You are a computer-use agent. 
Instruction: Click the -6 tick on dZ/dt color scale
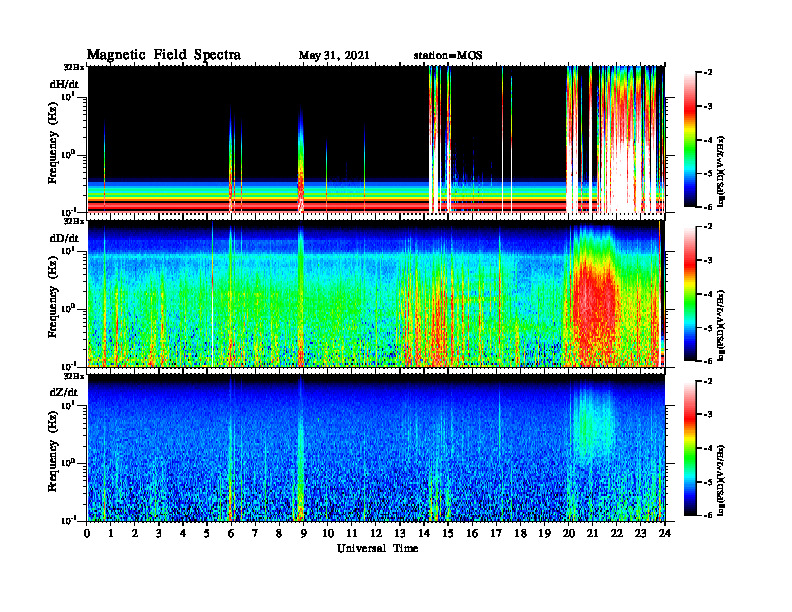(x=708, y=515)
